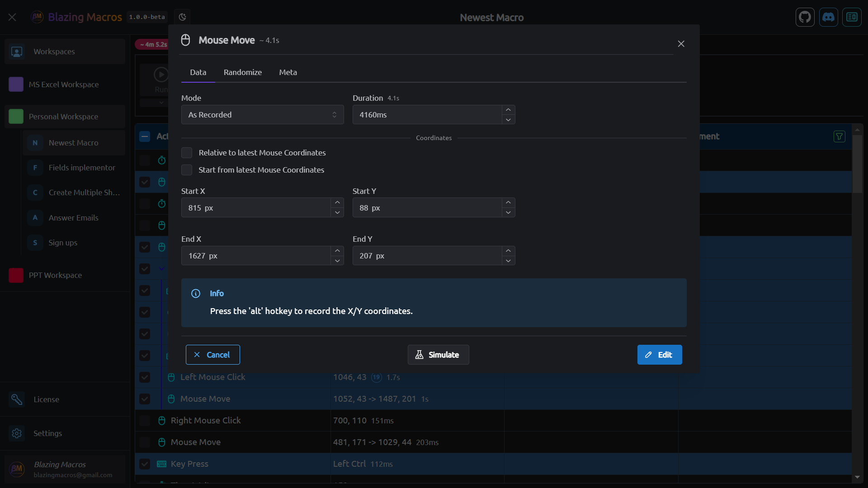Click the Workspaces sidebar icon

(x=17, y=52)
